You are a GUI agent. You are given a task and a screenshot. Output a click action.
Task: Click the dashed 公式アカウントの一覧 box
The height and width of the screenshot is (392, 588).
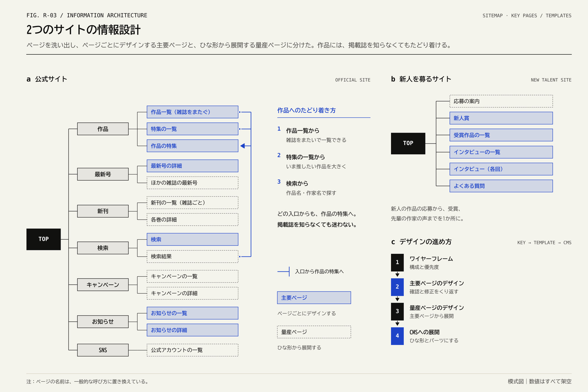point(193,350)
